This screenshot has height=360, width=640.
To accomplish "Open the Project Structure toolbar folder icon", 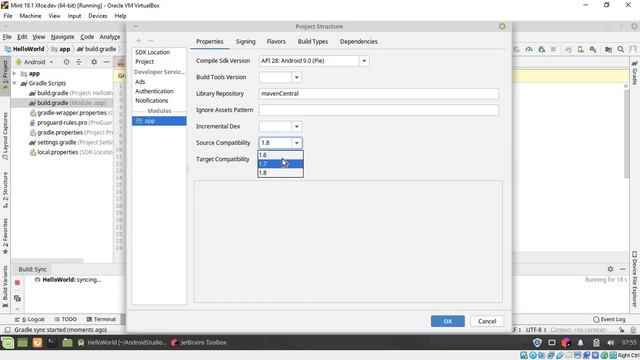I will click(x=608, y=49).
